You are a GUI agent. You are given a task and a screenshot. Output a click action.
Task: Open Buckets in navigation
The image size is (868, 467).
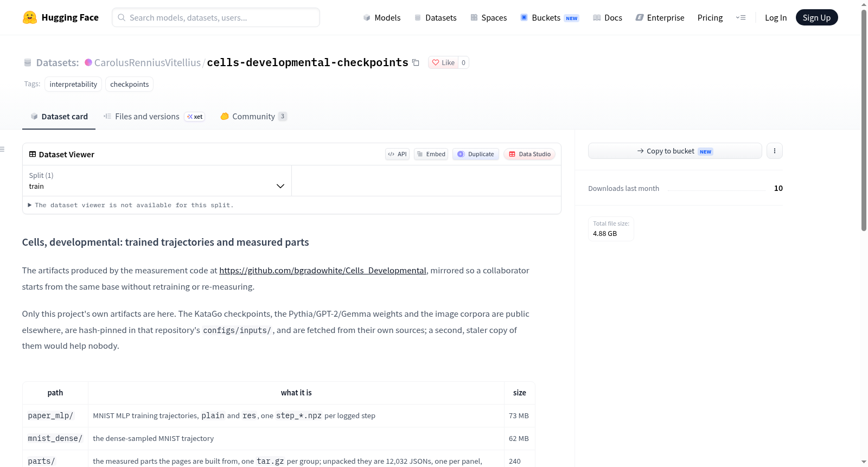tap(550, 17)
